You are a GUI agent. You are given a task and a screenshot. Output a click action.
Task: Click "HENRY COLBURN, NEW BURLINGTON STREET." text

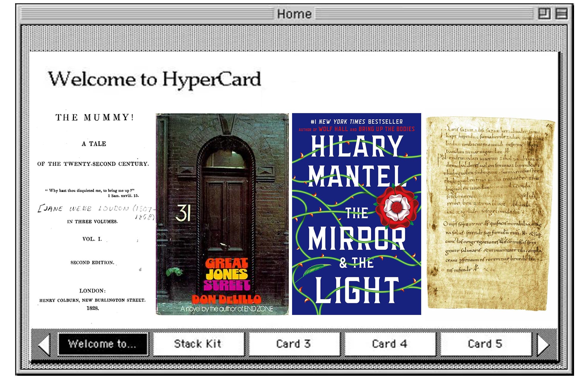tap(93, 300)
